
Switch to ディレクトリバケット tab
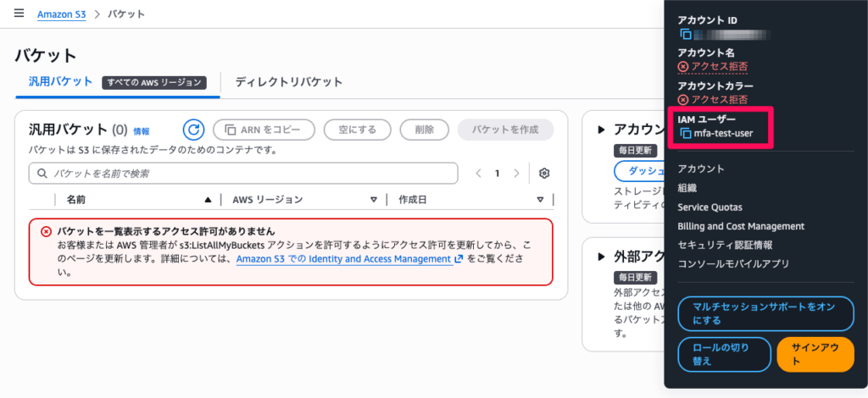[288, 82]
